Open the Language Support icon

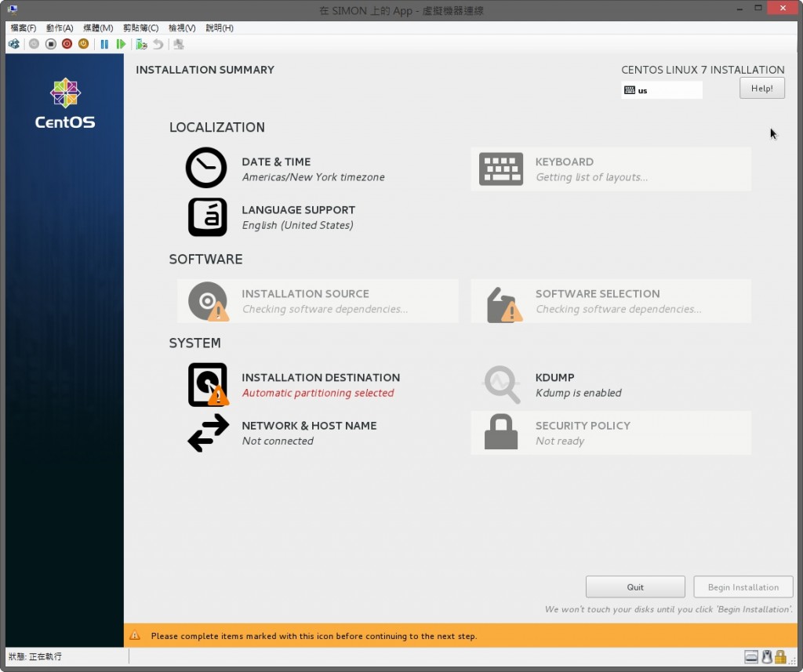(207, 217)
